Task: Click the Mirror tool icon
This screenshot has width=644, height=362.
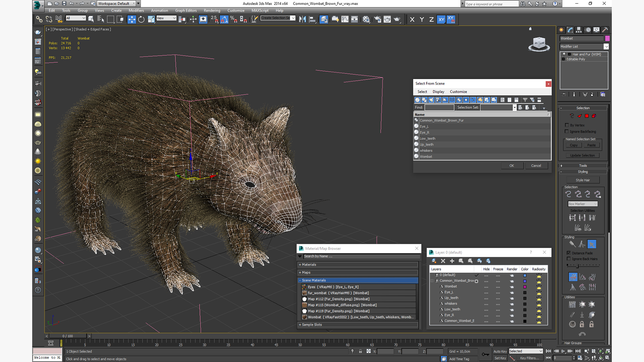Action: click(x=302, y=19)
